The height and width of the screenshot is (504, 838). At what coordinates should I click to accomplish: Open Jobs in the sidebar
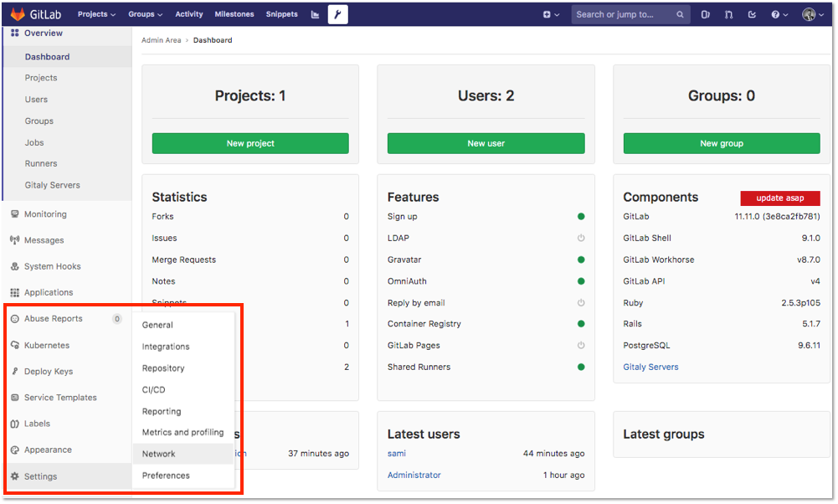click(x=34, y=142)
